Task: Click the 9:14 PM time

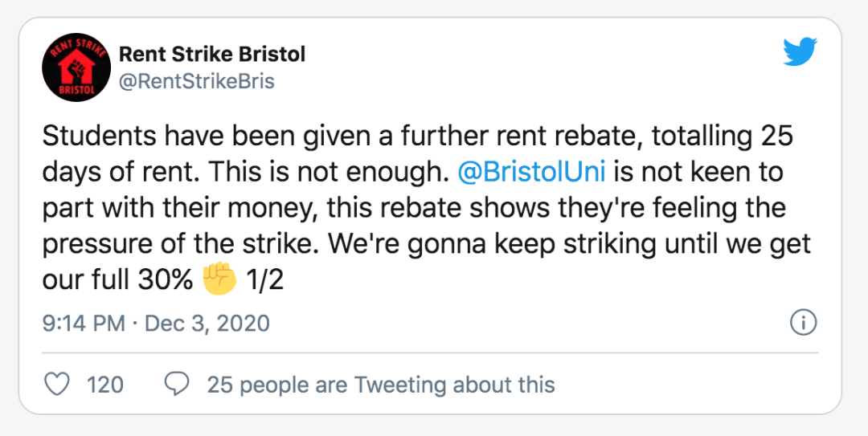Action: tap(83, 324)
